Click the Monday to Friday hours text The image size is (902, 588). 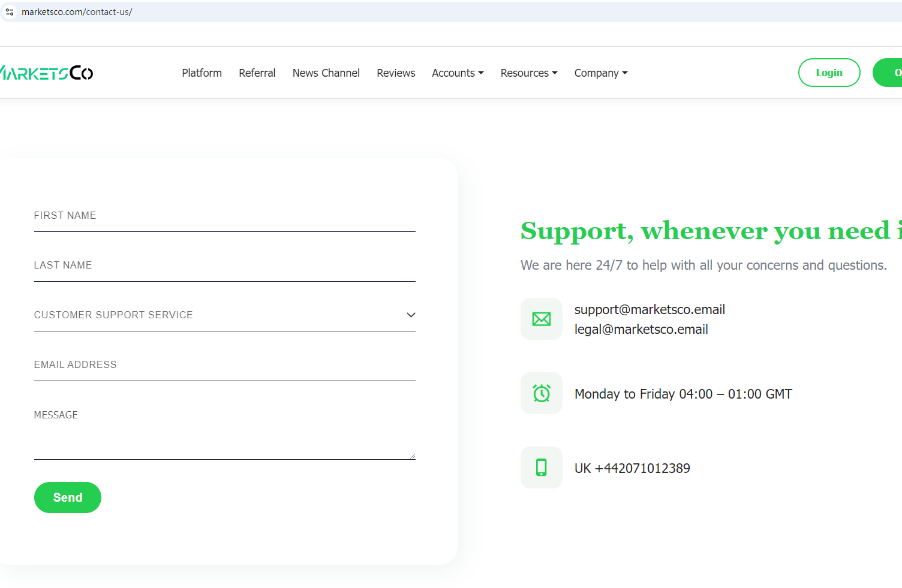683,394
